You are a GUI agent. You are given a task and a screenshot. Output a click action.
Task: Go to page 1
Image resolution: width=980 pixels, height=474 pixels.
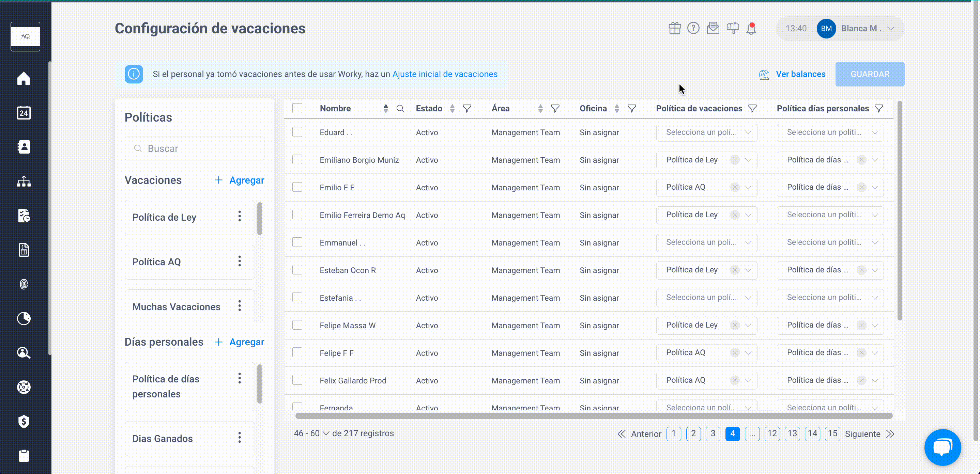coord(673,434)
